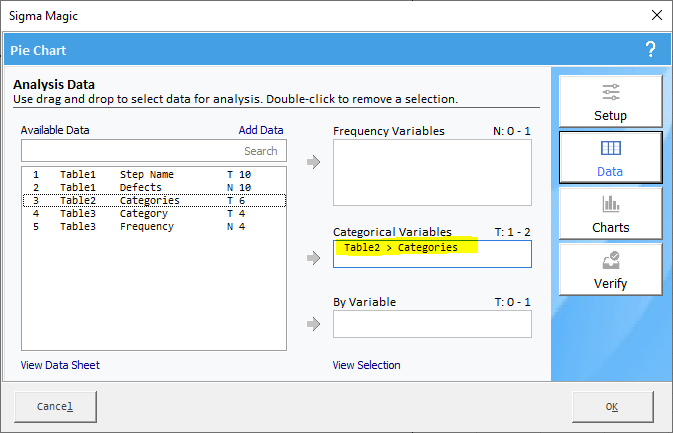Screen dimensions: 673x433
Task: Click arrow to add By Variable
Action: (x=314, y=324)
